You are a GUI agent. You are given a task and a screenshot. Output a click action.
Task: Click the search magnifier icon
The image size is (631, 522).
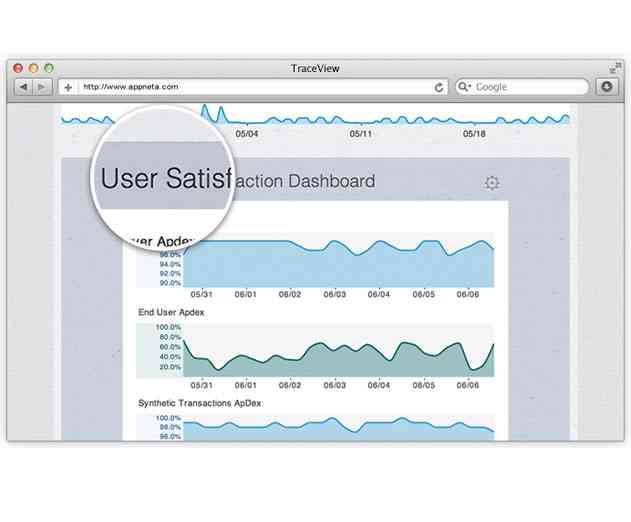464,87
